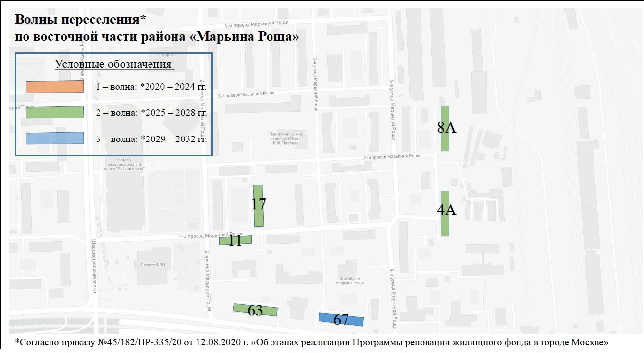Click the green wave 2 legend swatch
The height and width of the screenshot is (353, 644).
tap(55, 112)
